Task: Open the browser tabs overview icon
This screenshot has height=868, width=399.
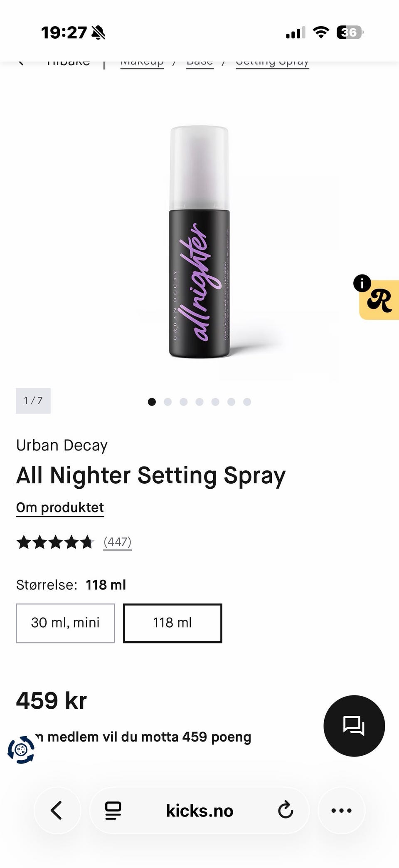Action: pyautogui.click(x=113, y=810)
